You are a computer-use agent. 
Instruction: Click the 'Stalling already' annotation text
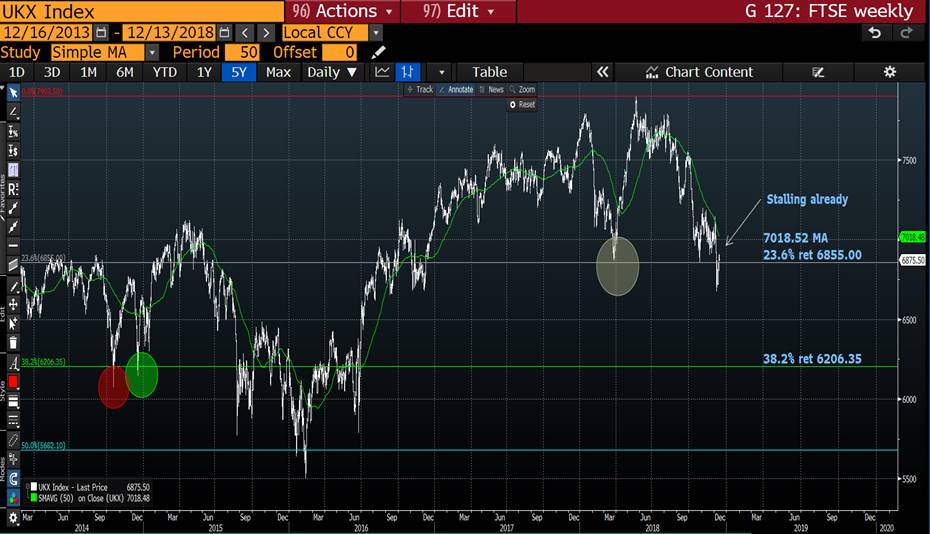coord(807,199)
